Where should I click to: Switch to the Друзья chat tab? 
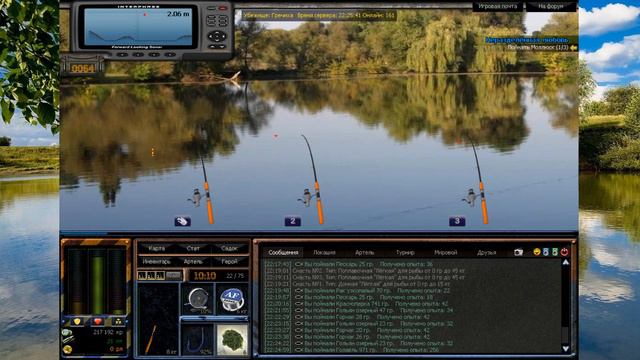click(x=486, y=253)
